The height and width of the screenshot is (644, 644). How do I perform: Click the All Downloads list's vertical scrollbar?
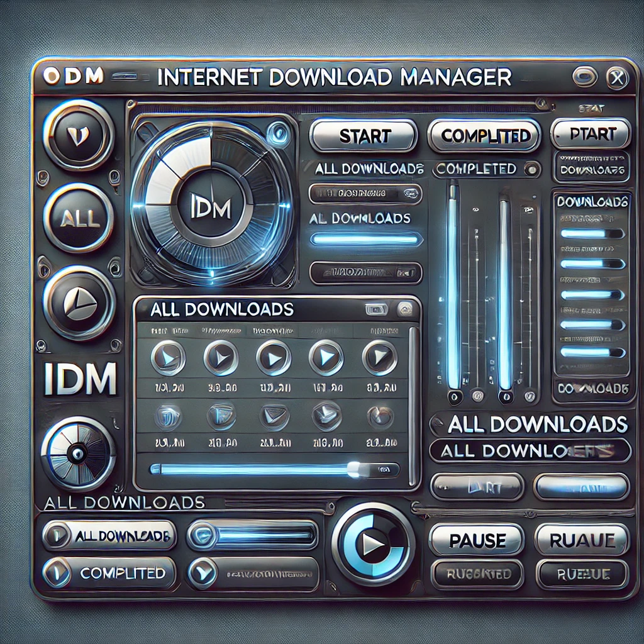pos(414,405)
